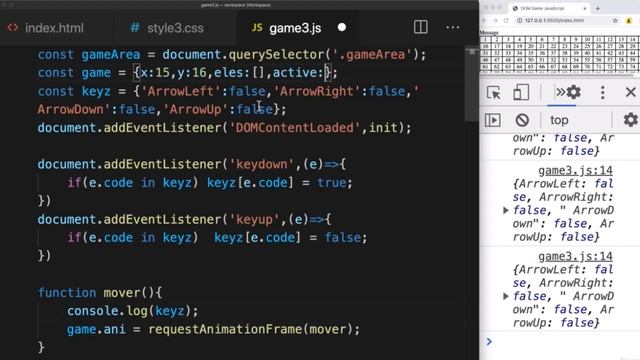
Task: Click the unsaved dot on game3.js tab
Action: pyautogui.click(x=342, y=27)
